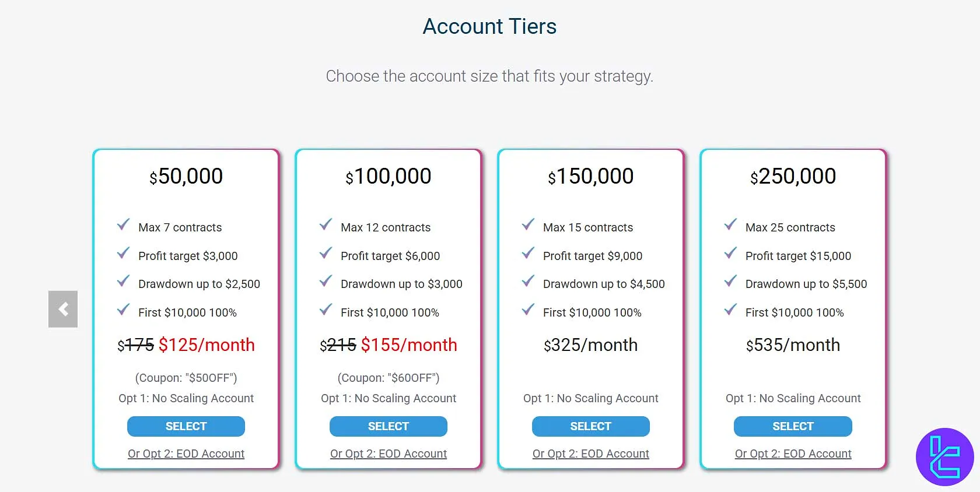Viewport: 980px width, 492px height.
Task: Click the $125/month discounted price
Action: [x=206, y=345]
